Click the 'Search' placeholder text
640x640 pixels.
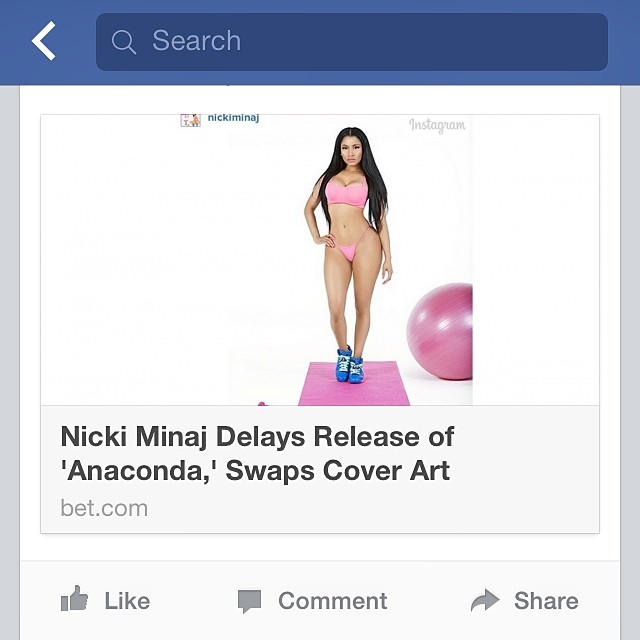click(x=197, y=41)
